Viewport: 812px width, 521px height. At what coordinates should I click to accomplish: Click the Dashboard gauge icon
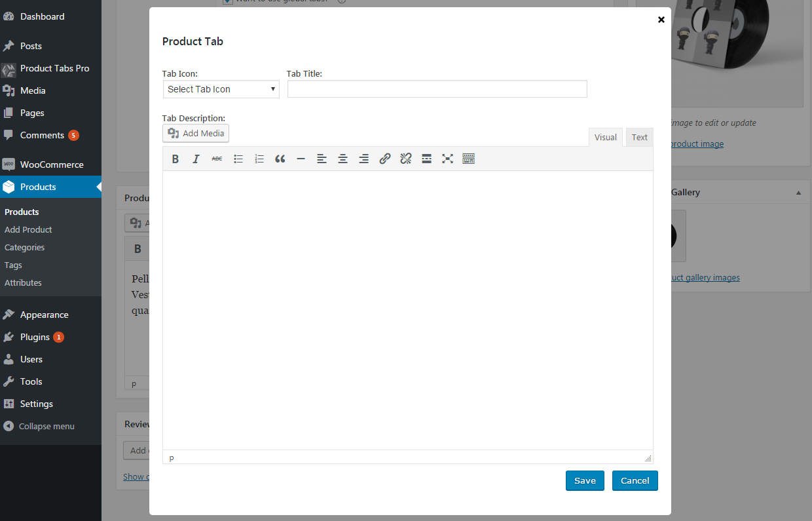[x=9, y=16]
